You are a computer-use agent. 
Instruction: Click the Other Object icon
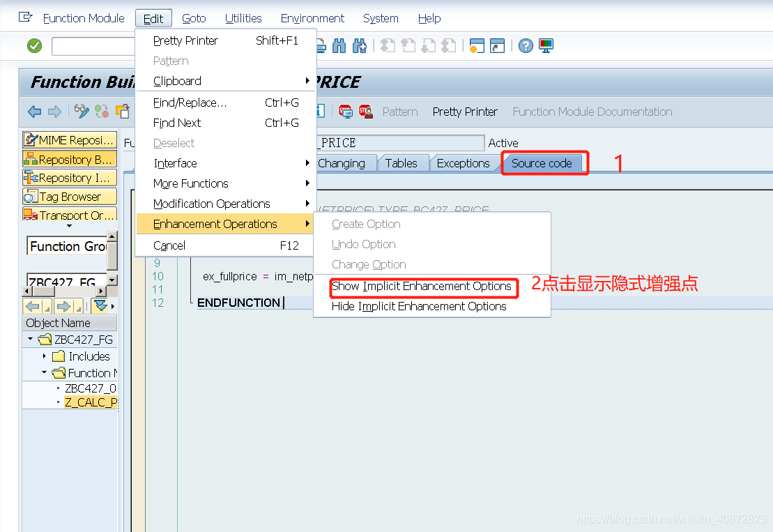coord(122,111)
